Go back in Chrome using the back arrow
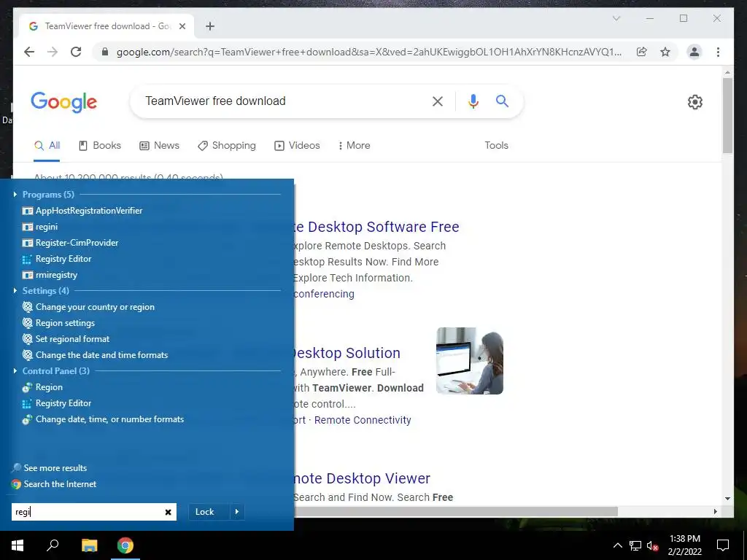This screenshot has width=747, height=560. (x=29, y=52)
